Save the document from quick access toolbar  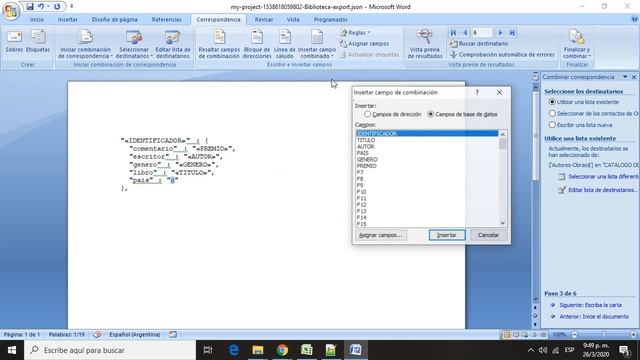tap(29, 7)
